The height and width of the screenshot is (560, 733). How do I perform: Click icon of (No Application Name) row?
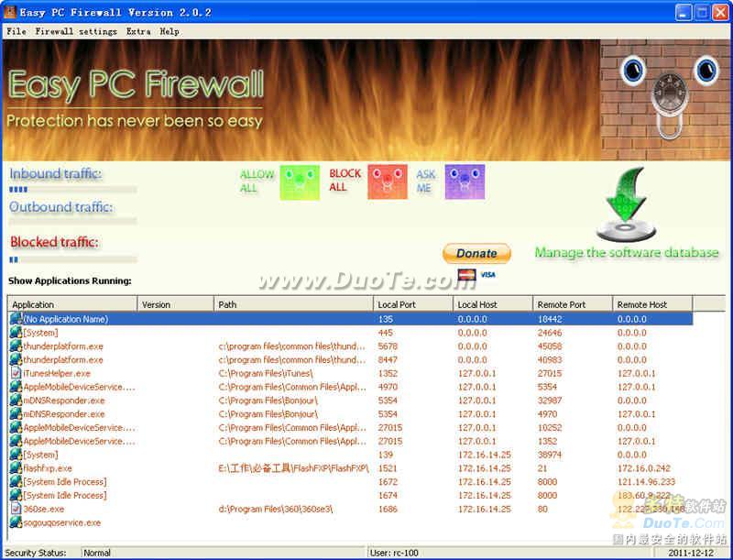pyautogui.click(x=16, y=319)
